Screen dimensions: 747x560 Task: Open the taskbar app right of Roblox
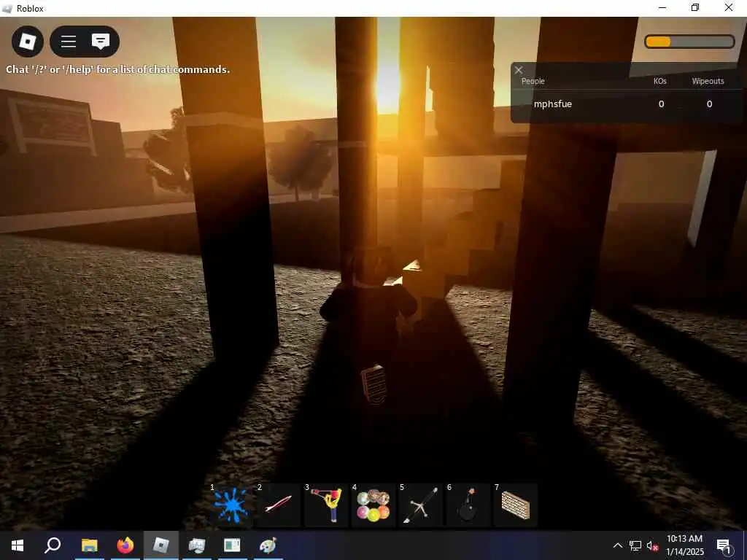(196, 545)
